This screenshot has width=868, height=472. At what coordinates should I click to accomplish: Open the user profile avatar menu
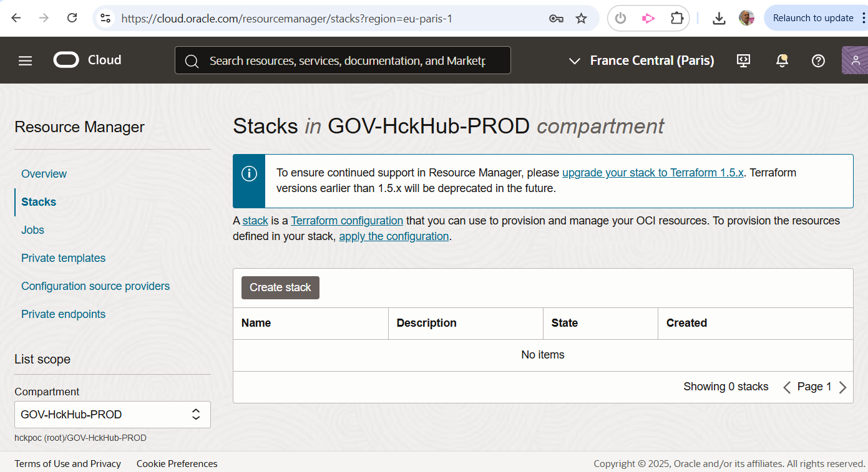click(856, 60)
